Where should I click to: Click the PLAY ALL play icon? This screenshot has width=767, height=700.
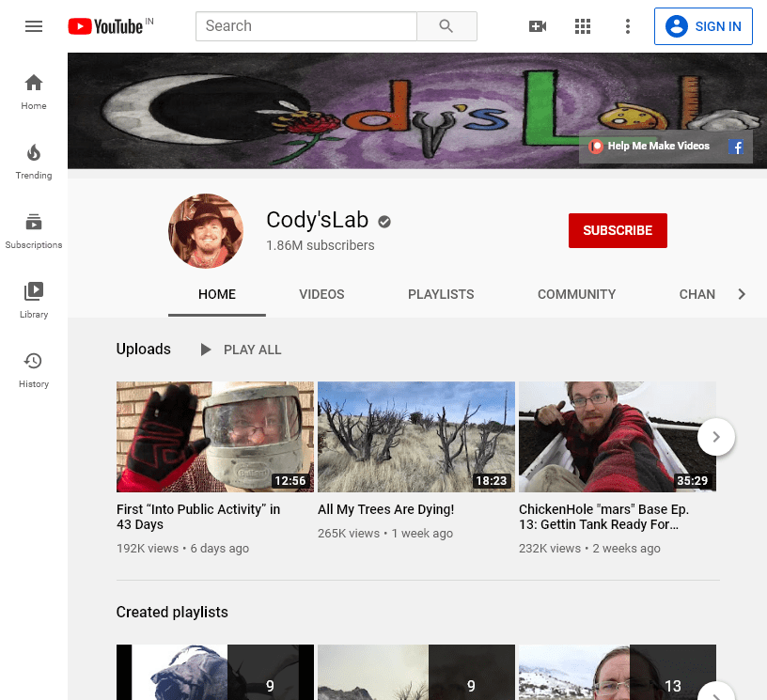206,350
